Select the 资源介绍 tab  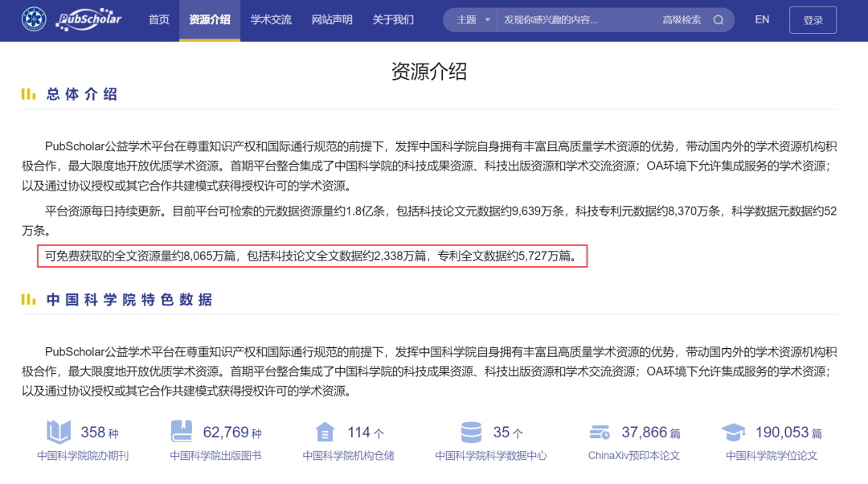210,20
